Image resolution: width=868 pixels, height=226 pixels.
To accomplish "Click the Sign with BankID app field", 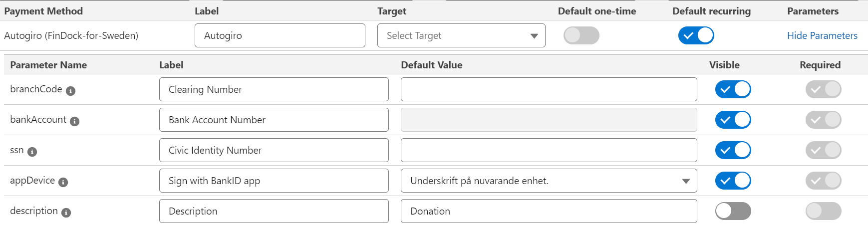I will coord(274,181).
